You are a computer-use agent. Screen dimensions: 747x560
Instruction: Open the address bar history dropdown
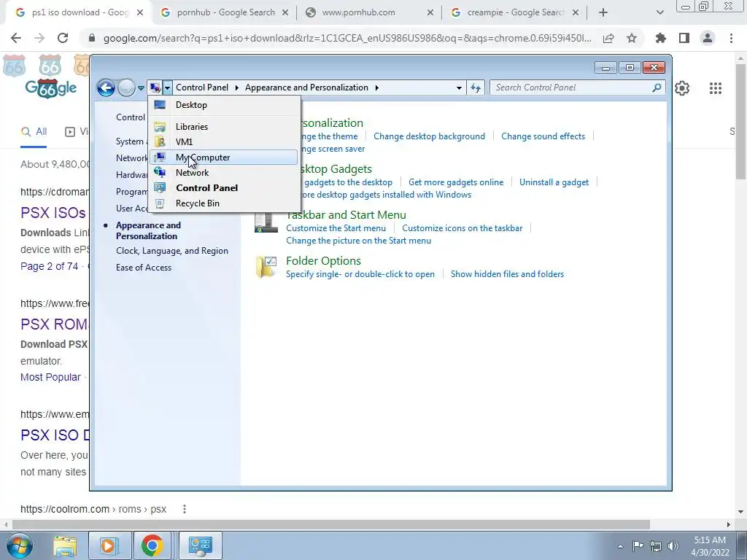459,87
